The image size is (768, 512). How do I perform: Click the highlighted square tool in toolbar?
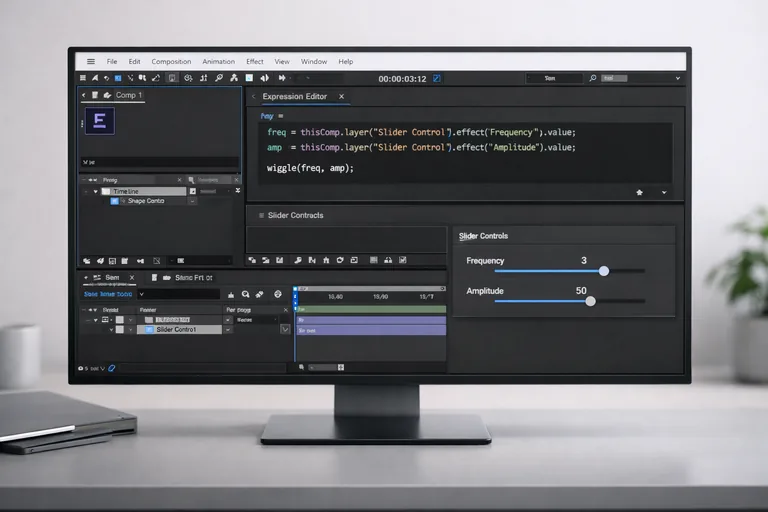point(172,78)
